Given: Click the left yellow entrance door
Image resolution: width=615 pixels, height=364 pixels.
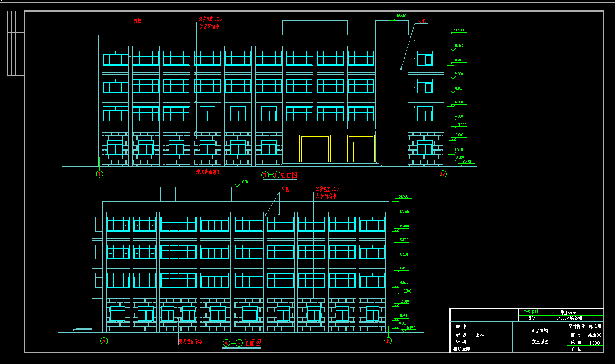Looking at the screenshot, I should [x=315, y=149].
